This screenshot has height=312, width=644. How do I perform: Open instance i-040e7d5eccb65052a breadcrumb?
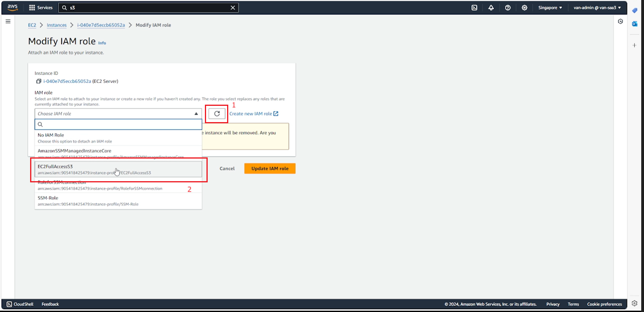(x=101, y=25)
